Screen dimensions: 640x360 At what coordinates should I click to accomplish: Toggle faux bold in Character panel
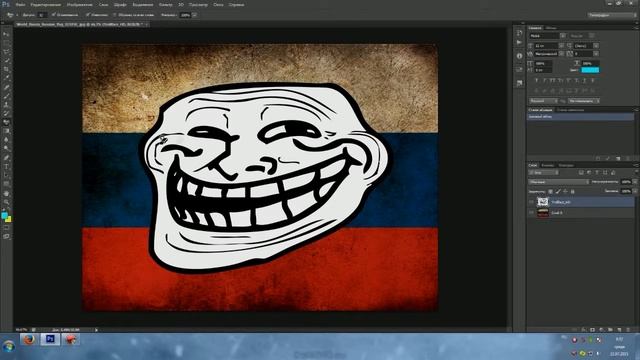tap(536, 81)
